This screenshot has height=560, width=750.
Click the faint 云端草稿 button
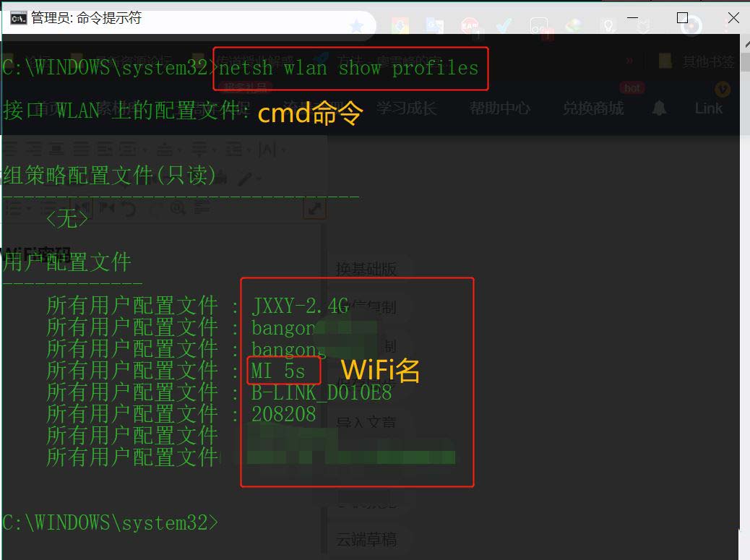[366, 540]
